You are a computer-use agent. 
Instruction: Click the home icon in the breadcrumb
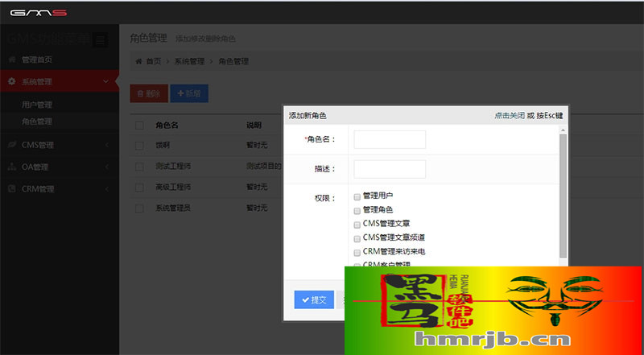tap(138, 61)
